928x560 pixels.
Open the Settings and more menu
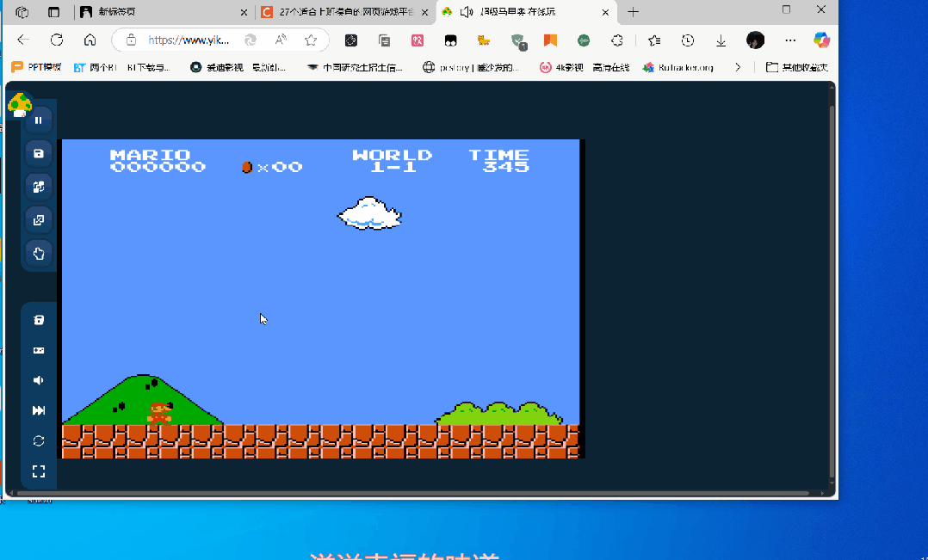(790, 40)
